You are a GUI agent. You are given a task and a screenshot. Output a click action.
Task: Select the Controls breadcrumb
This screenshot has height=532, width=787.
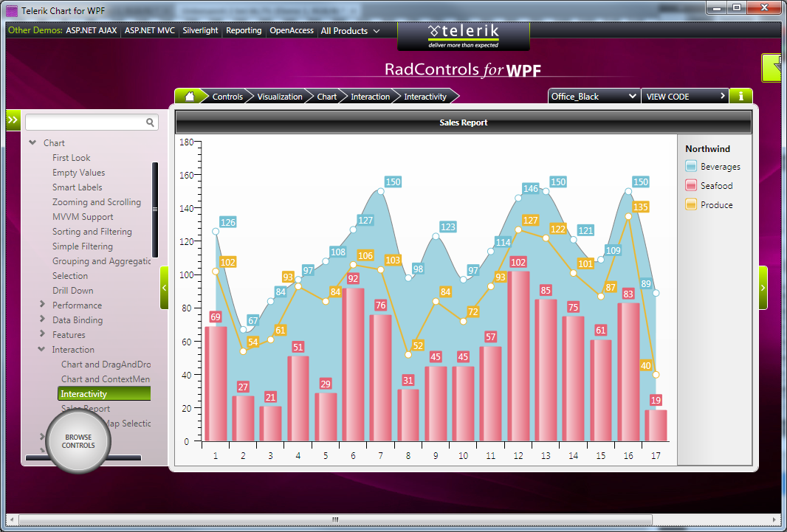coord(227,97)
